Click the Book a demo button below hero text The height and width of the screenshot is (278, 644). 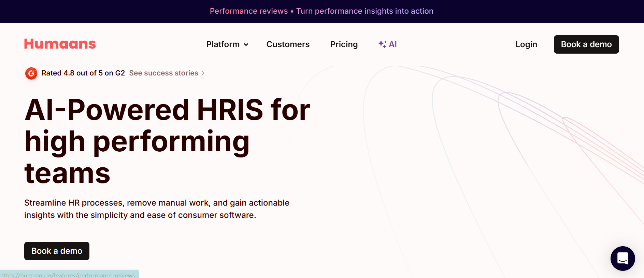[57, 251]
